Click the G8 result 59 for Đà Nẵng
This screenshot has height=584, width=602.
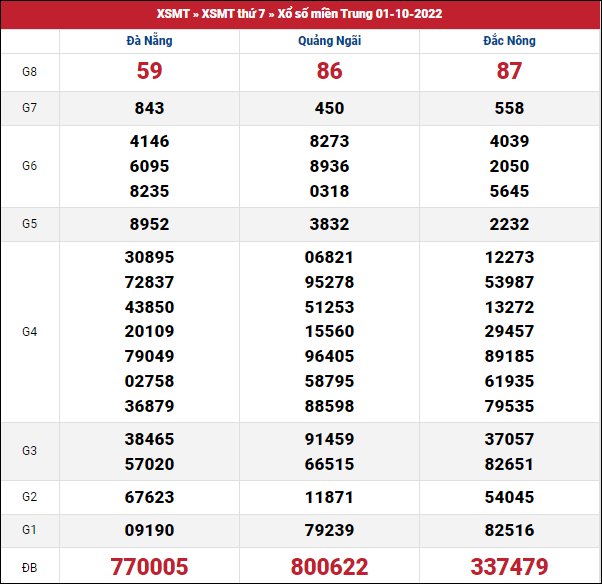click(x=149, y=72)
